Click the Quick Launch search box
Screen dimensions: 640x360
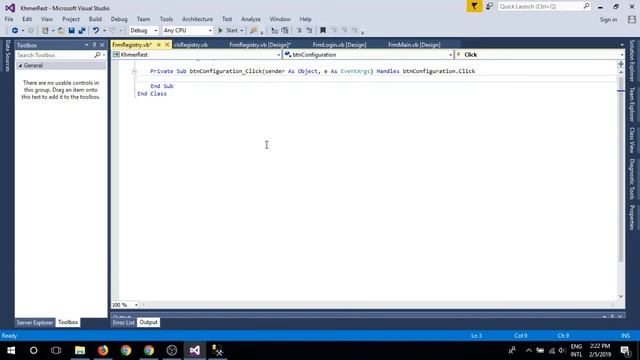(544, 7)
